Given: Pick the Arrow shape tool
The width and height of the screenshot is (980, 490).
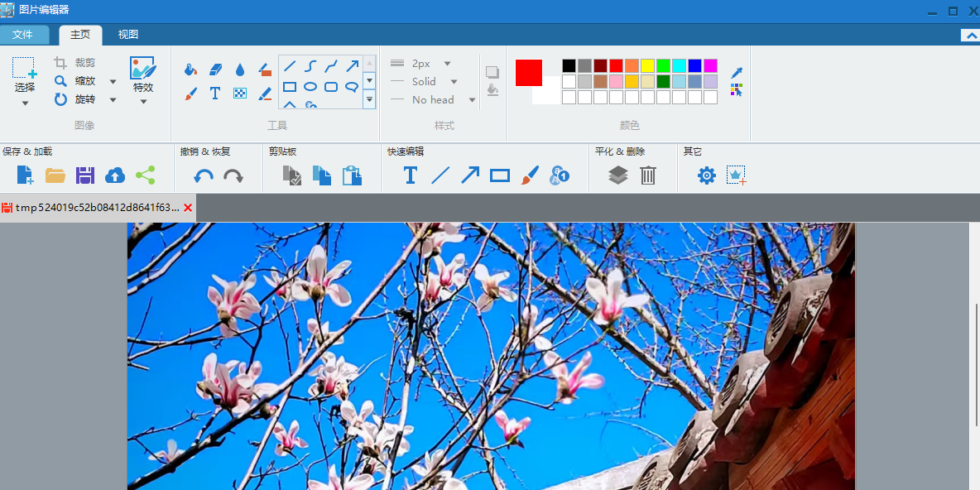Looking at the screenshot, I should point(351,65).
